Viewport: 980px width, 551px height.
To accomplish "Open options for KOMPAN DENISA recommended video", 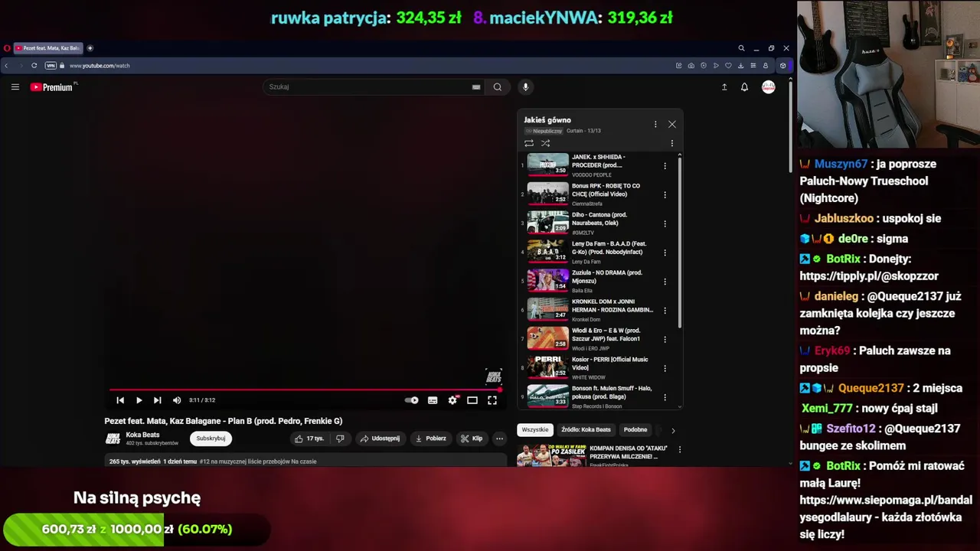I will (x=680, y=450).
